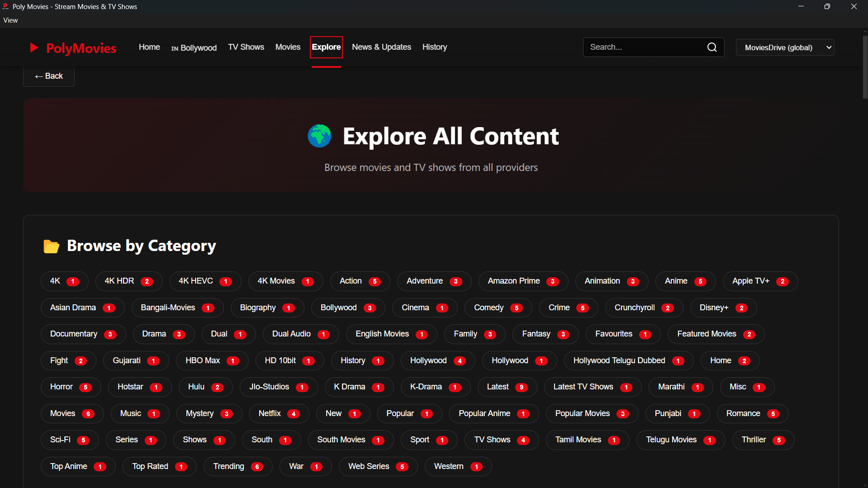Click the folder icon beside Browse by Category
868x488 pixels.
51,246
